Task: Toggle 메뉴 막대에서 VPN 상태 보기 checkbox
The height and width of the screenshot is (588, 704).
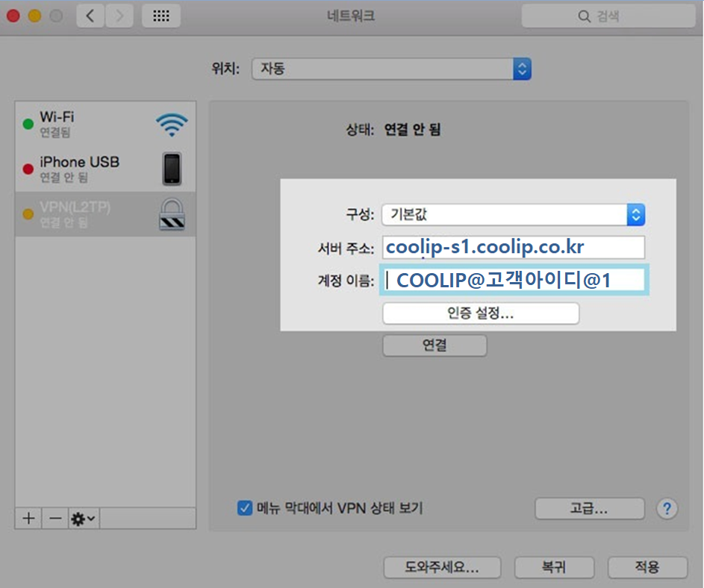Action: pyautogui.click(x=245, y=508)
